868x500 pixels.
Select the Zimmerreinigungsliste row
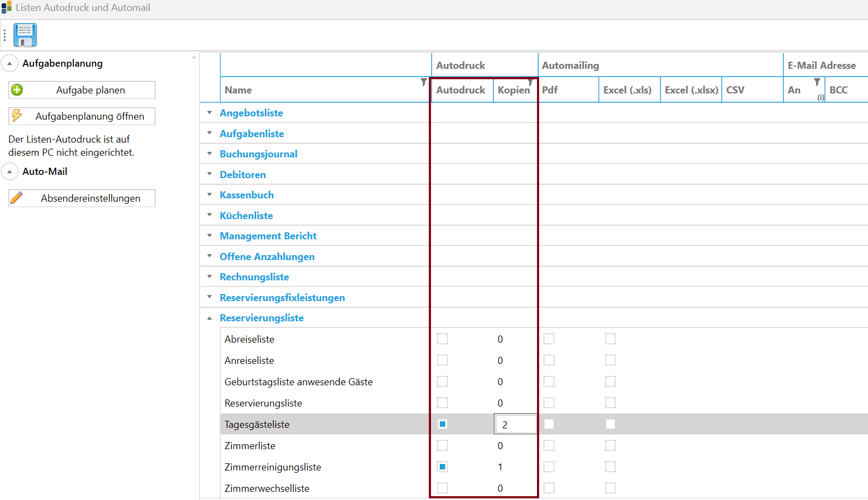pos(273,467)
